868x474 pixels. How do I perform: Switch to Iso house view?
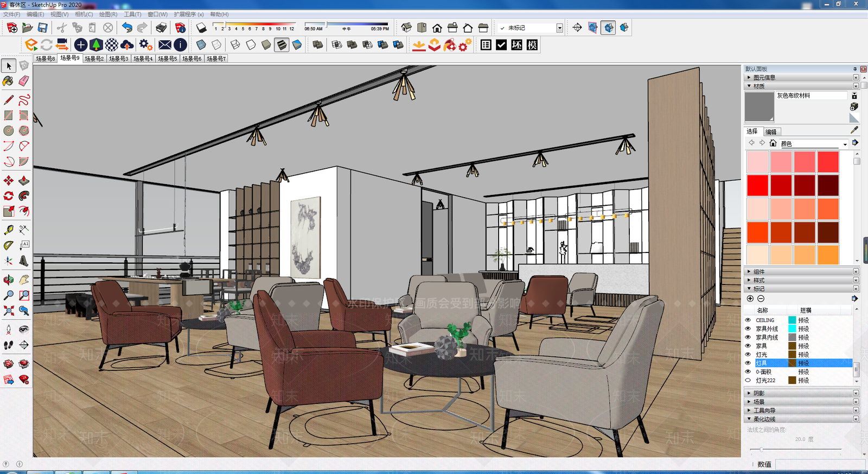(406, 28)
